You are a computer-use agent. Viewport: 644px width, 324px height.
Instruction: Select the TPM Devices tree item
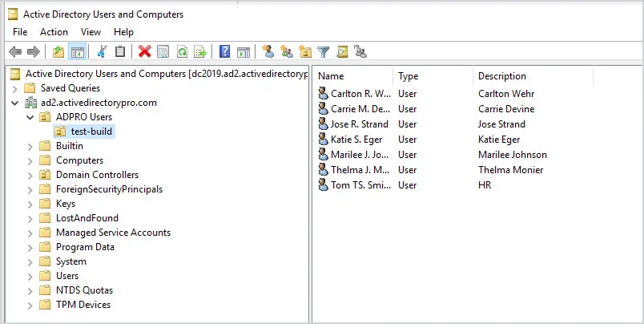[83, 305]
